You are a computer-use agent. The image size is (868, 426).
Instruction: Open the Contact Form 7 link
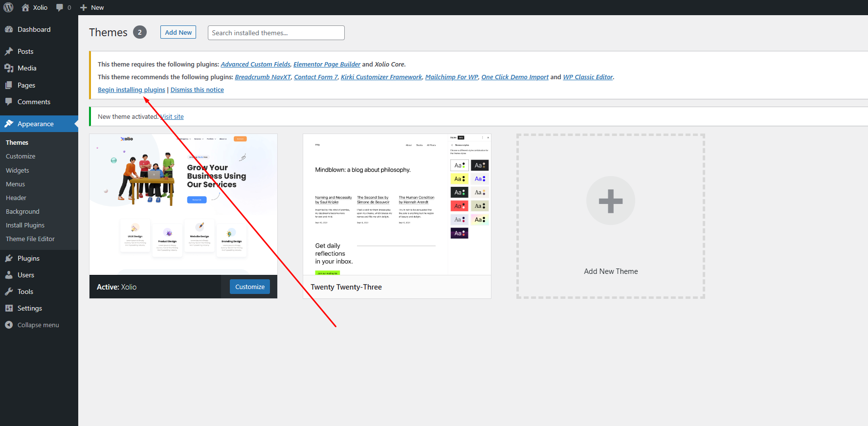tap(316, 77)
